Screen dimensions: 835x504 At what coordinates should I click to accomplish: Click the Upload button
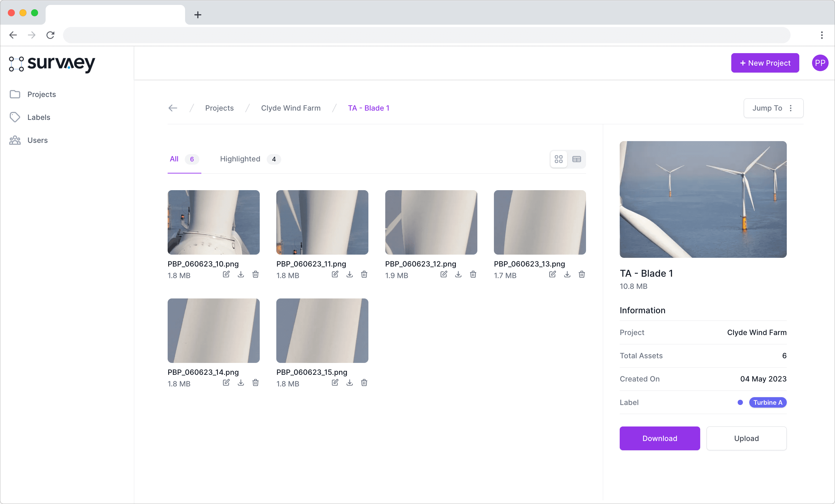tap(746, 438)
